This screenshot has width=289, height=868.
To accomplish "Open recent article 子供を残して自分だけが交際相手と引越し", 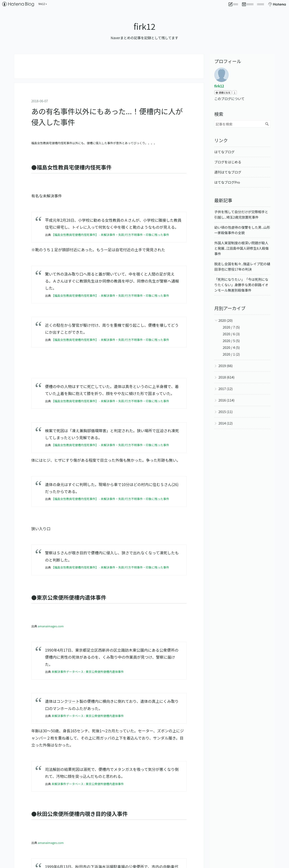I will pyautogui.click(x=242, y=215).
